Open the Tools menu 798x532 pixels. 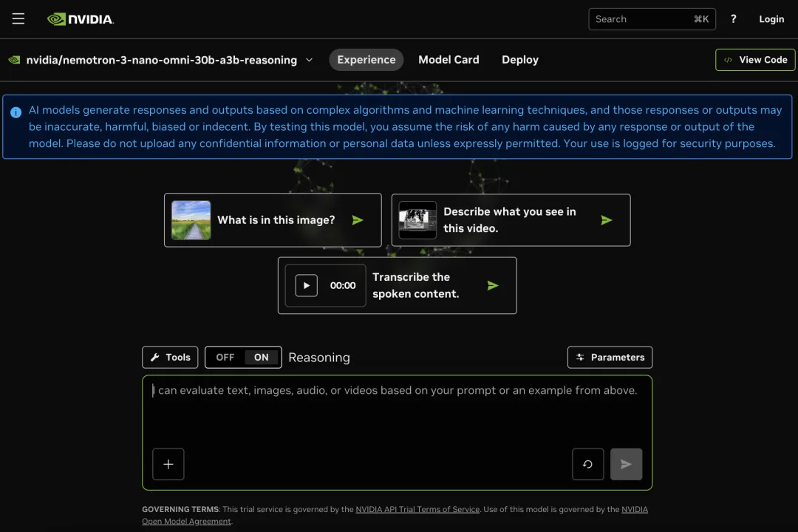pos(170,358)
